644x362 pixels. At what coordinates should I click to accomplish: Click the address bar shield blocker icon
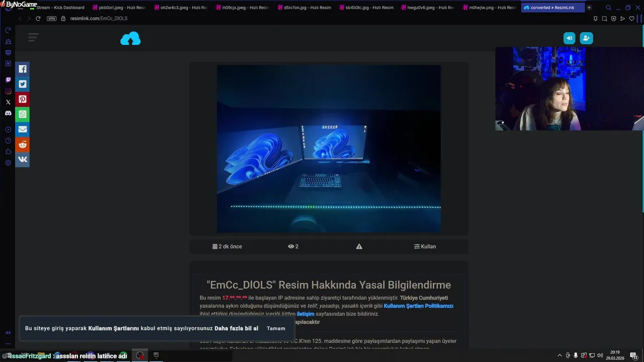(613, 19)
